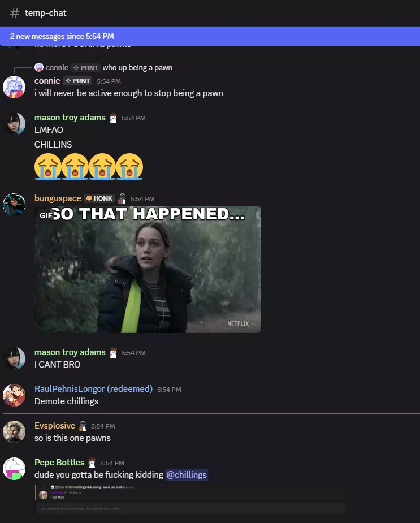Click the @chillings mention
420x523 pixels.
[187, 474]
